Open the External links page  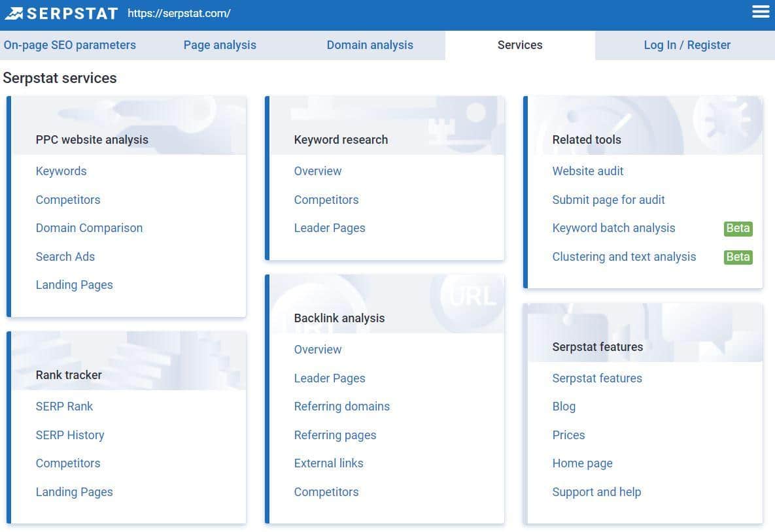329,463
